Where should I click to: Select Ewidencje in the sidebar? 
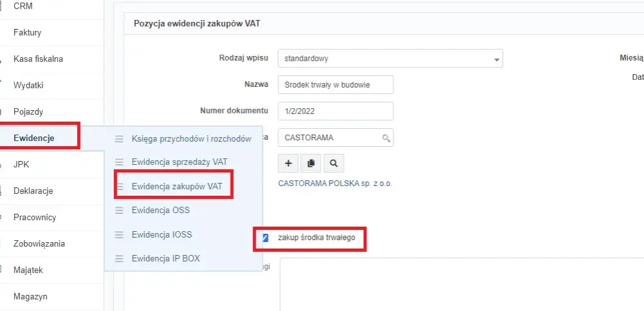(33, 138)
